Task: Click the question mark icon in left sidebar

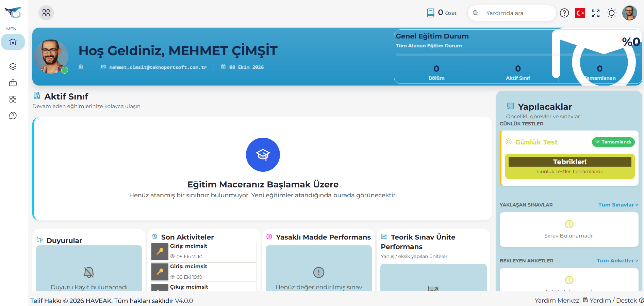Action: point(13,116)
